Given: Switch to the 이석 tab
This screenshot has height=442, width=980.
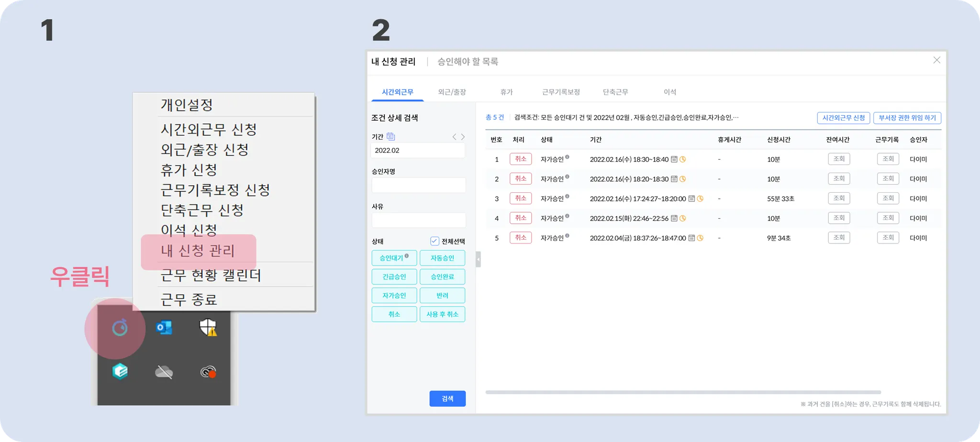Looking at the screenshot, I should pyautogui.click(x=670, y=92).
